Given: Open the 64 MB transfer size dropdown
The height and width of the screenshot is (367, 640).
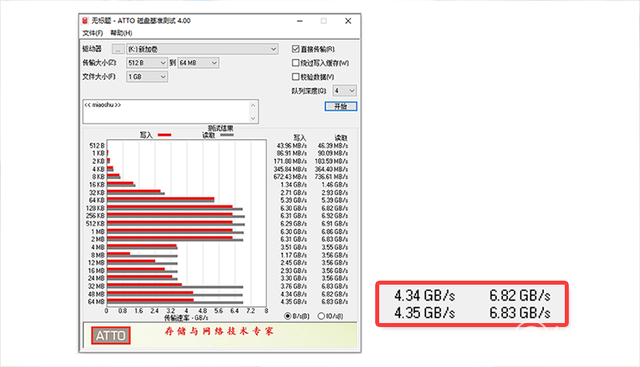Looking at the screenshot, I should [198, 63].
